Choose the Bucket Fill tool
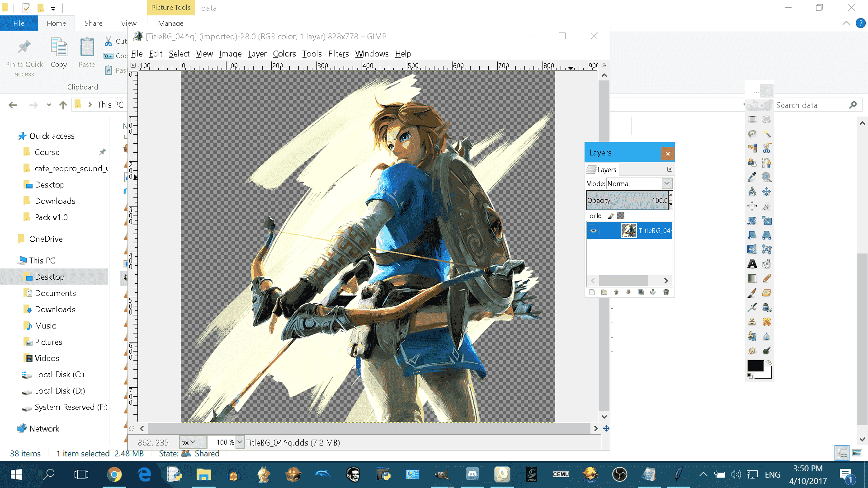This screenshot has width=868, height=488. (x=766, y=264)
